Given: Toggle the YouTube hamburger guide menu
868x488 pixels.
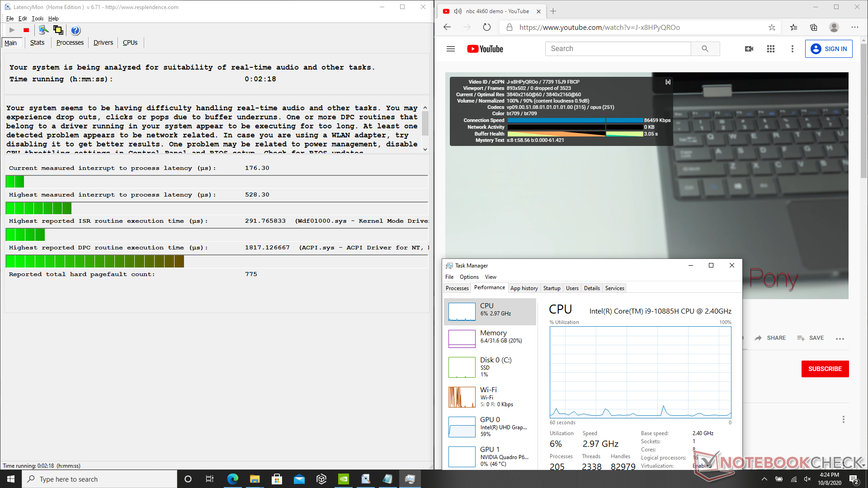Looking at the screenshot, I should pos(450,49).
